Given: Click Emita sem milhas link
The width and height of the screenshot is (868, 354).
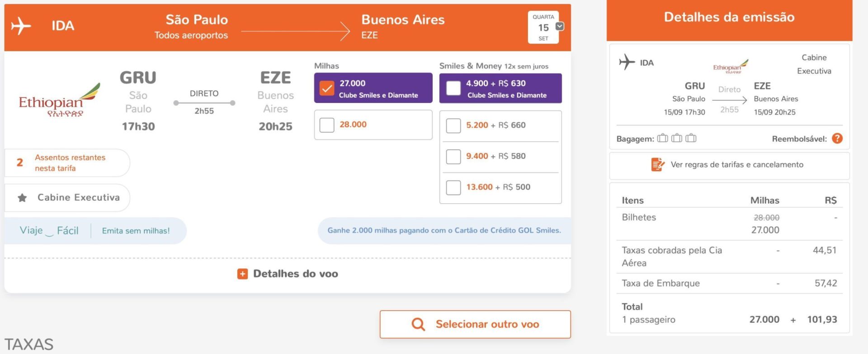Looking at the screenshot, I should [x=136, y=231].
